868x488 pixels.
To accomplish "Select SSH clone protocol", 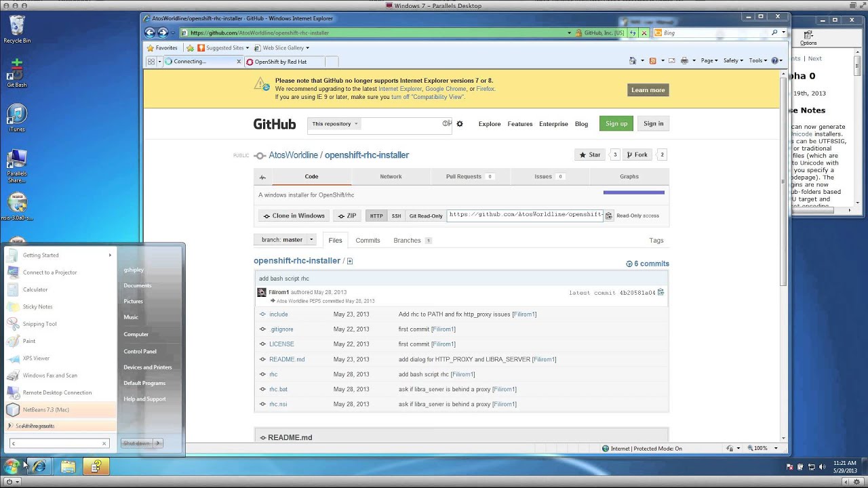I will tap(396, 216).
